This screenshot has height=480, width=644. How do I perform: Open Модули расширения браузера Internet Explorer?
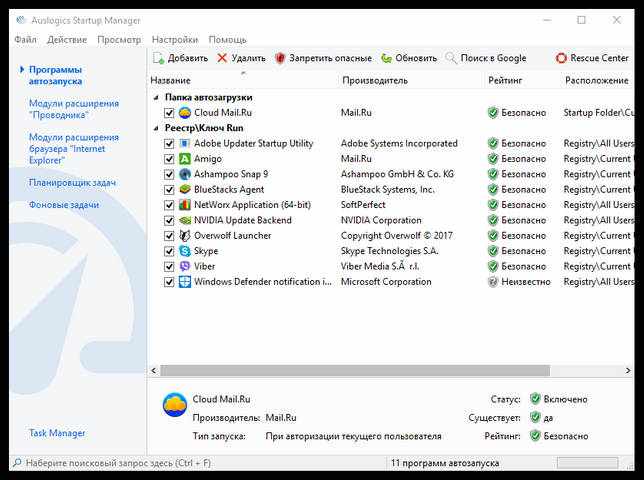[x=74, y=149]
